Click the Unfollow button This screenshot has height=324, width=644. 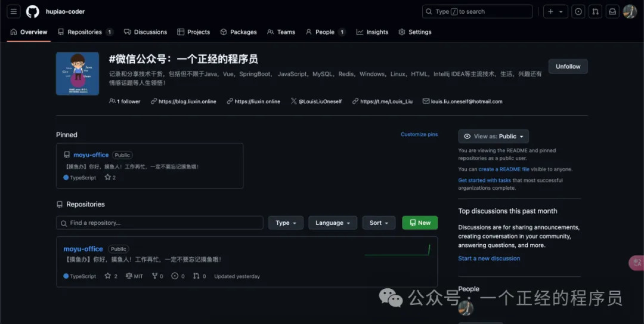click(568, 66)
